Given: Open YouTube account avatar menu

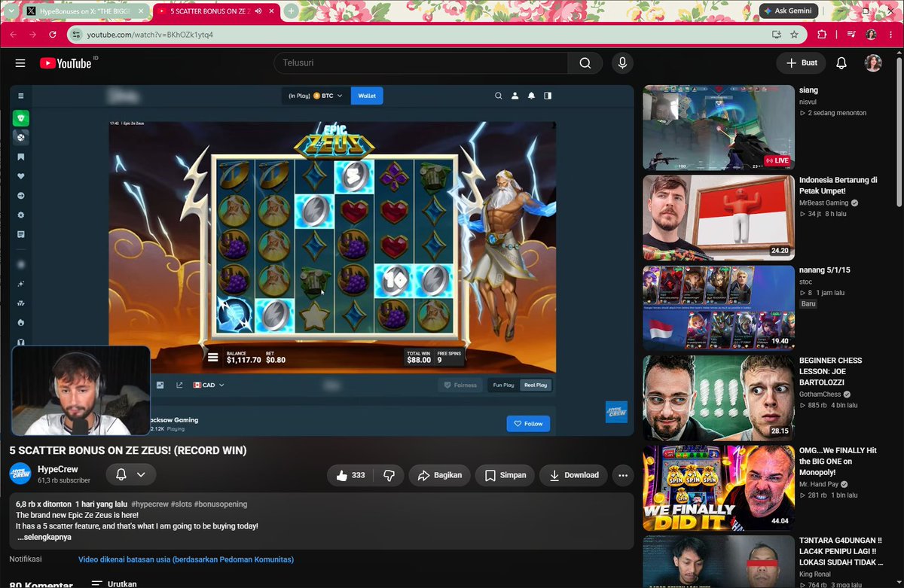Looking at the screenshot, I should [x=872, y=63].
